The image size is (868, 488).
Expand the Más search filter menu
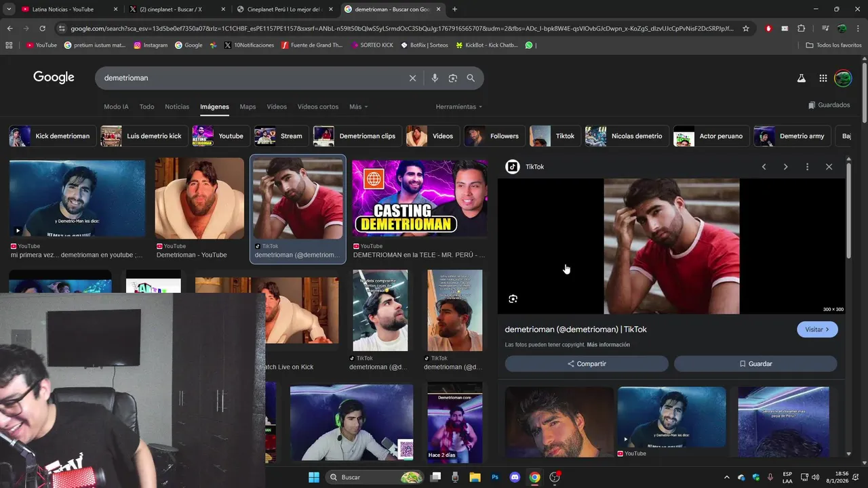click(x=359, y=107)
